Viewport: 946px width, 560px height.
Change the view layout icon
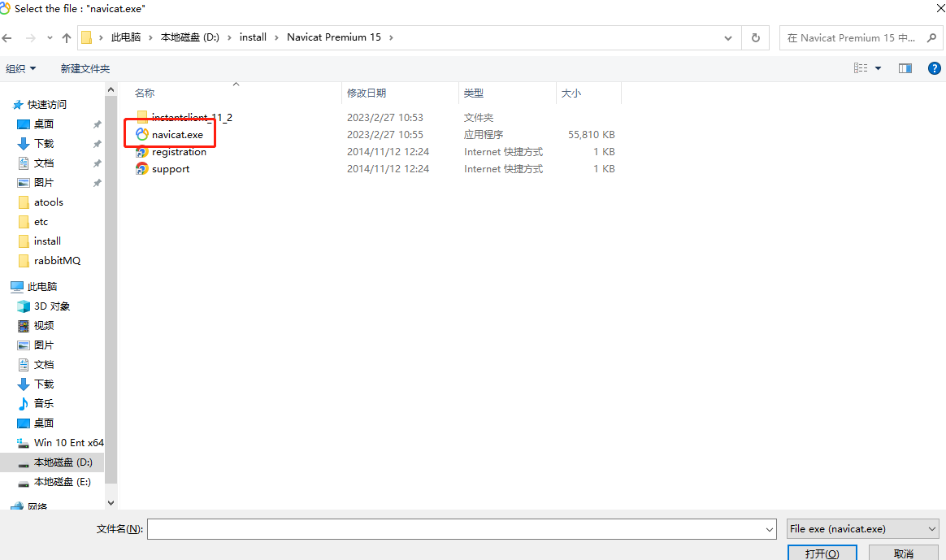point(861,68)
